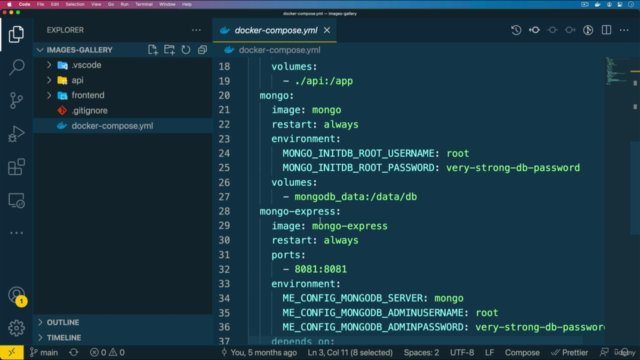The image size is (640, 360).
Task: Change language mode Compose
Action: point(522,353)
